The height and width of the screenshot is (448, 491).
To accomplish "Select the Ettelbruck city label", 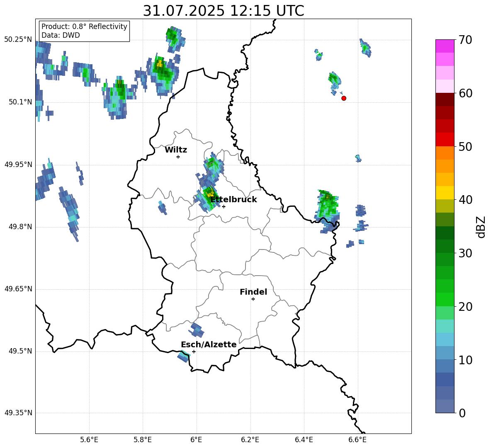I will 233,200.
